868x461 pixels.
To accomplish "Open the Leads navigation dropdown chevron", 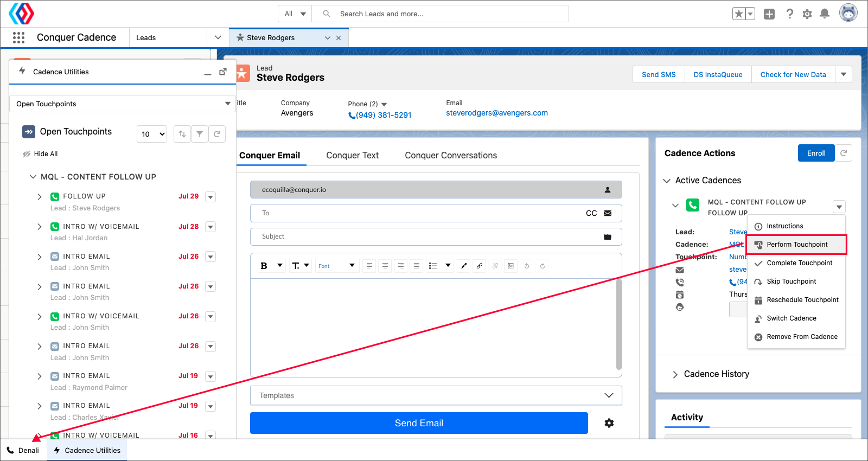I will click(x=218, y=37).
